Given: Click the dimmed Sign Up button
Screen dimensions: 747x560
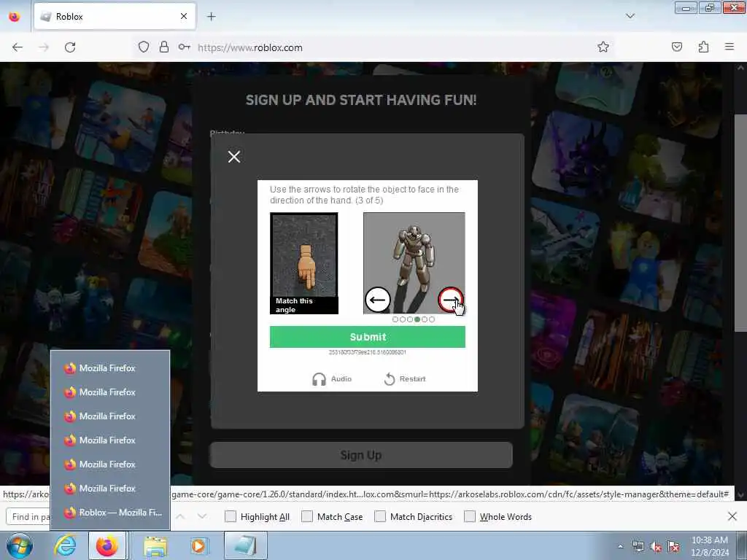Looking at the screenshot, I should (x=361, y=455).
